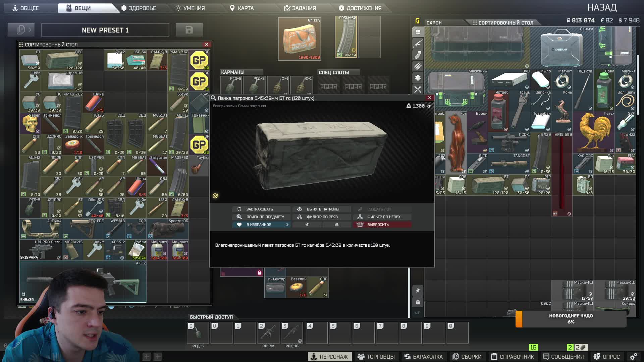The image size is (644, 362).
Task: Click ФИЛЬТР ПО СВЯЗ. linked filter
Action: [322, 217]
